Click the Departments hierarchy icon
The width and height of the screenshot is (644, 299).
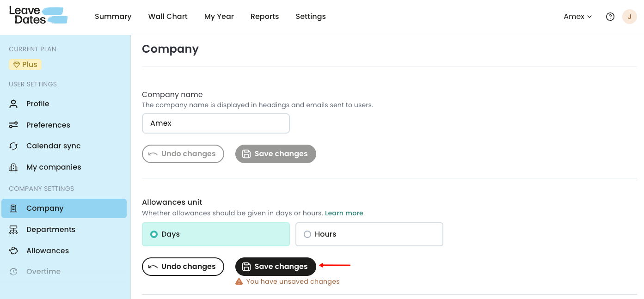(x=13, y=230)
